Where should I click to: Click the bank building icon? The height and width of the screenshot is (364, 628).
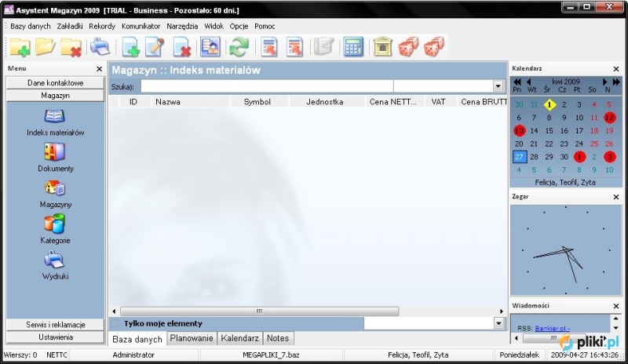tap(382, 47)
